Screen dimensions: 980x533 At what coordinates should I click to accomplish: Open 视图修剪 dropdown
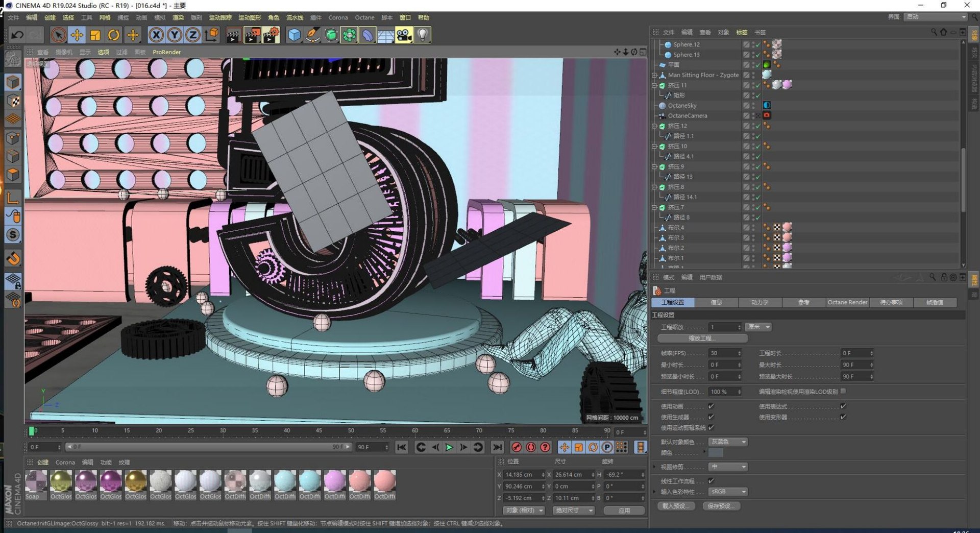coord(728,467)
